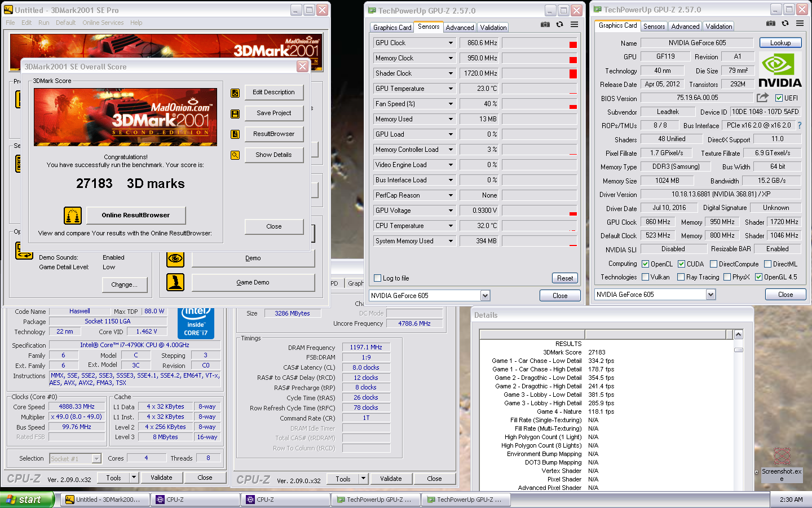Toggle the OpenGL 4.5 checkbox
The height and width of the screenshot is (508, 812).
(758, 277)
